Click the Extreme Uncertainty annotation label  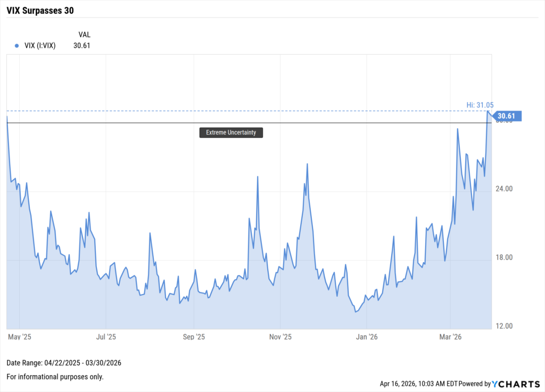230,132
